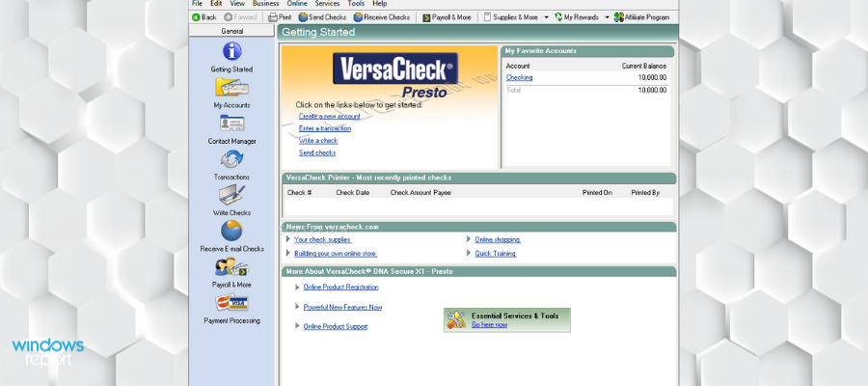Open the Business menu

(x=266, y=3)
